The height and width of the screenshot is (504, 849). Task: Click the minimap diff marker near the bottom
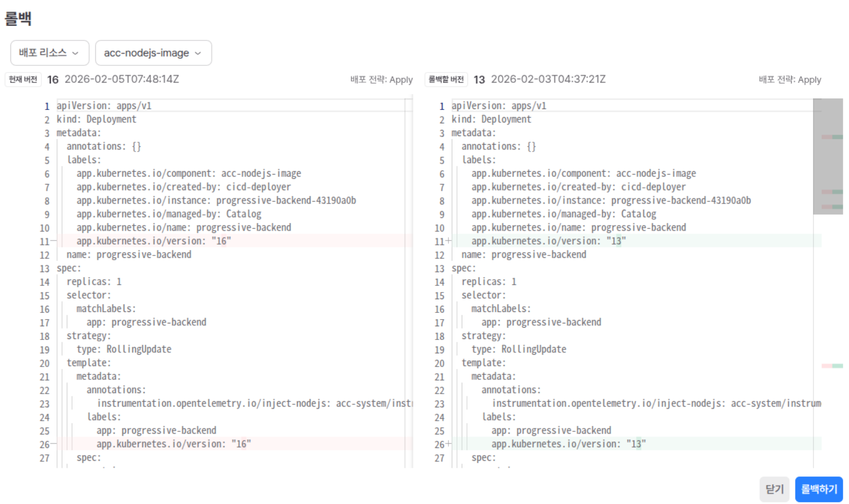(x=832, y=366)
